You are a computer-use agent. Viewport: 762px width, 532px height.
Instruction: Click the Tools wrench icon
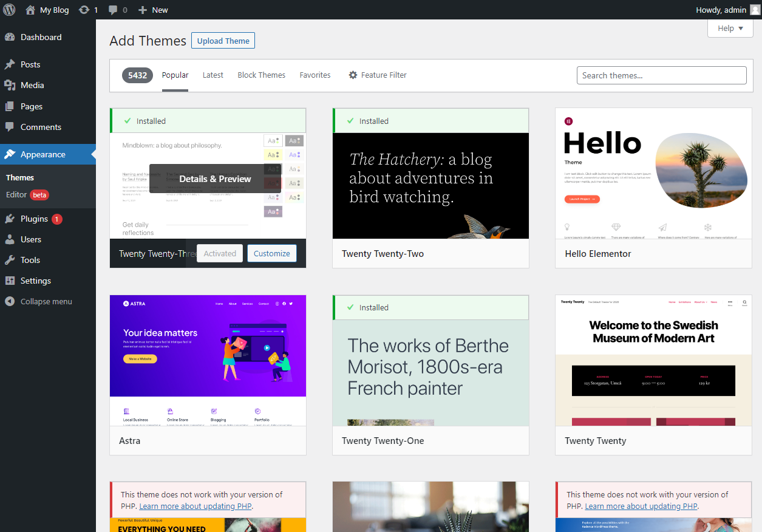click(10, 260)
